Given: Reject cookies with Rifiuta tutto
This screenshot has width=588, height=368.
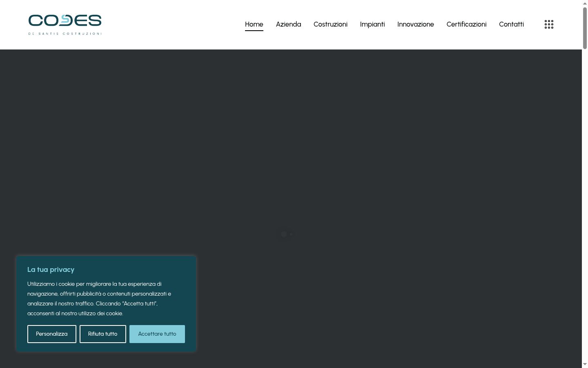Looking at the screenshot, I should 103,334.
